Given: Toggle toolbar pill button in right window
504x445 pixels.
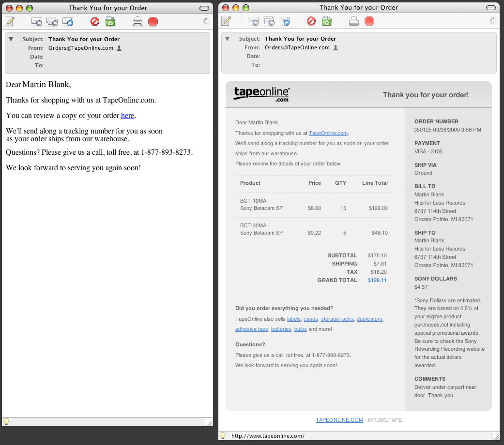Looking at the screenshot, I should [x=490, y=8].
